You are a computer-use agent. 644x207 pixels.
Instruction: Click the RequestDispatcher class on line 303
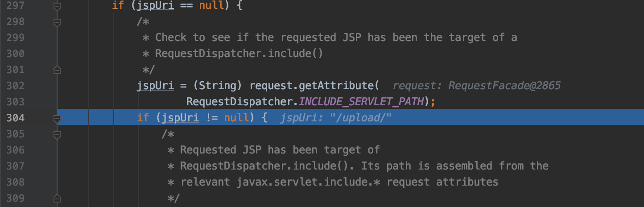click(239, 102)
